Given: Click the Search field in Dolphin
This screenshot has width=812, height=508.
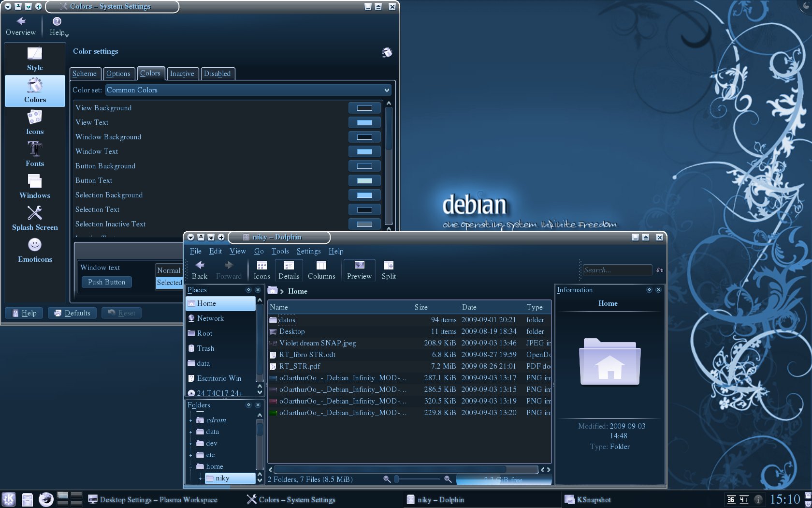Looking at the screenshot, I should click(617, 270).
